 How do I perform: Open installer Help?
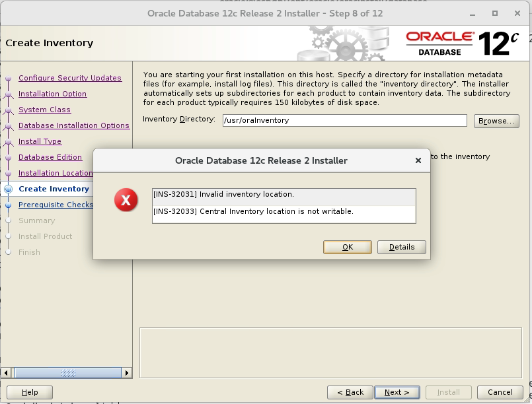point(30,393)
